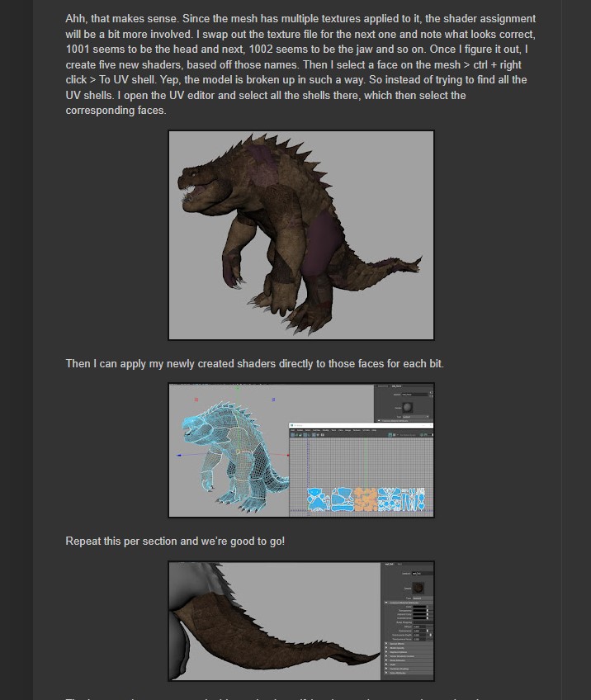Image resolution: width=591 pixels, height=700 pixels.
Task: Click the text "Repeat this per section and we're good to go!"
Action: (x=175, y=541)
